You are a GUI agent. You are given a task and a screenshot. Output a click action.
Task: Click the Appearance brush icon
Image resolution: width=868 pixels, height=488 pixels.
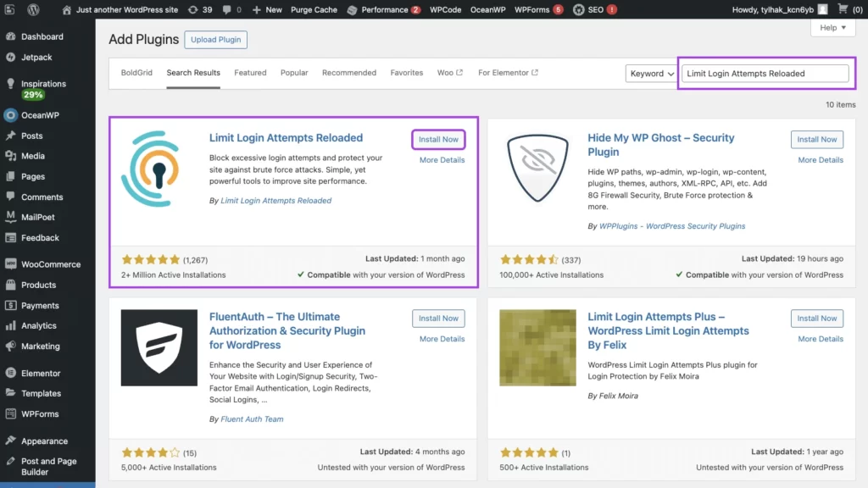10,441
